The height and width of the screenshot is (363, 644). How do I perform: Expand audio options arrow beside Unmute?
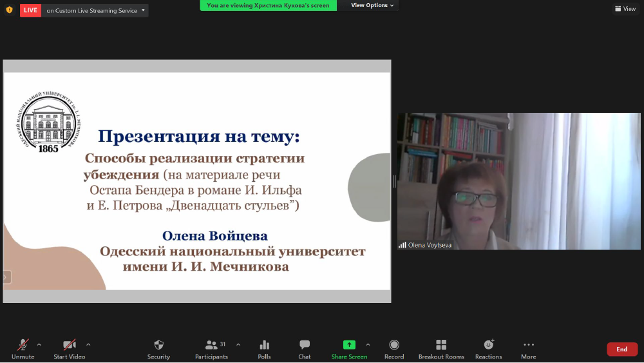coord(39,344)
